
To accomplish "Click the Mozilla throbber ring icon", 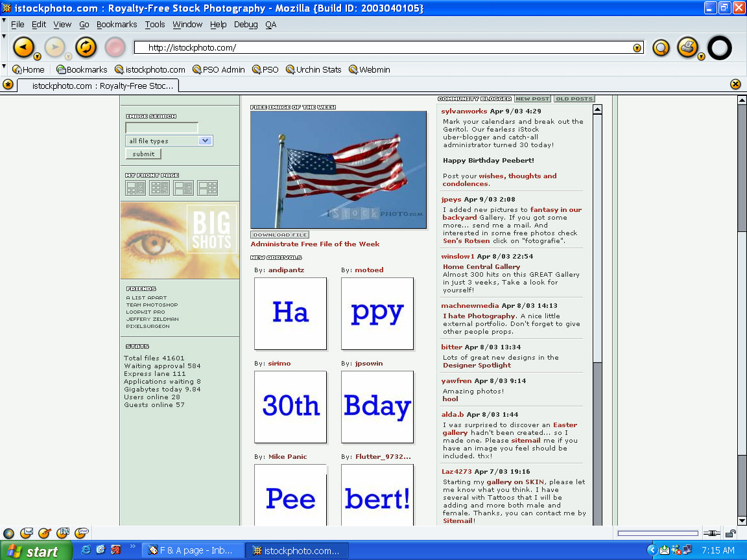I will tap(719, 47).
